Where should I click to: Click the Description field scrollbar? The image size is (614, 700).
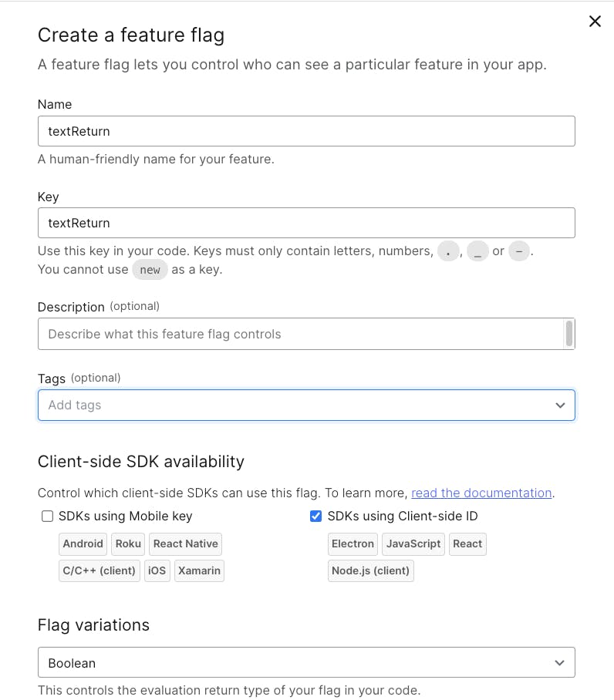pos(569,334)
